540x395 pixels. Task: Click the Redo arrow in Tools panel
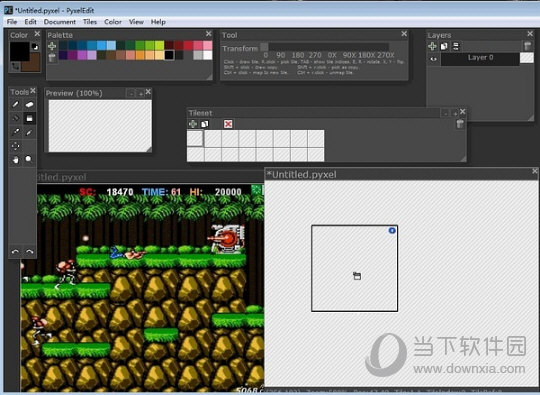point(30,252)
